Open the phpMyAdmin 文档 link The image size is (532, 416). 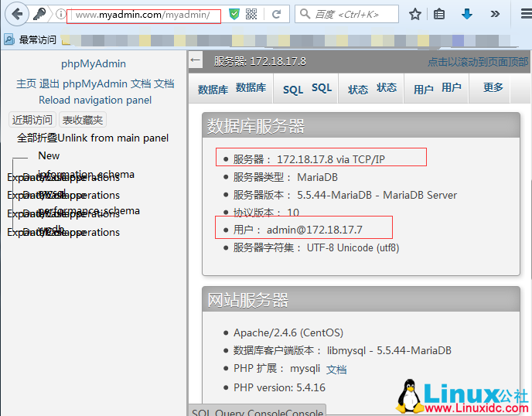coord(107,84)
